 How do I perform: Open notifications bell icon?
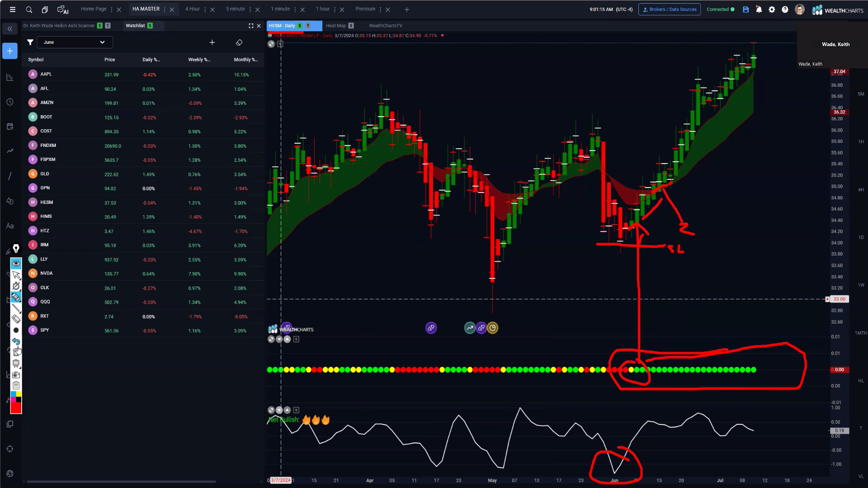(759, 9)
